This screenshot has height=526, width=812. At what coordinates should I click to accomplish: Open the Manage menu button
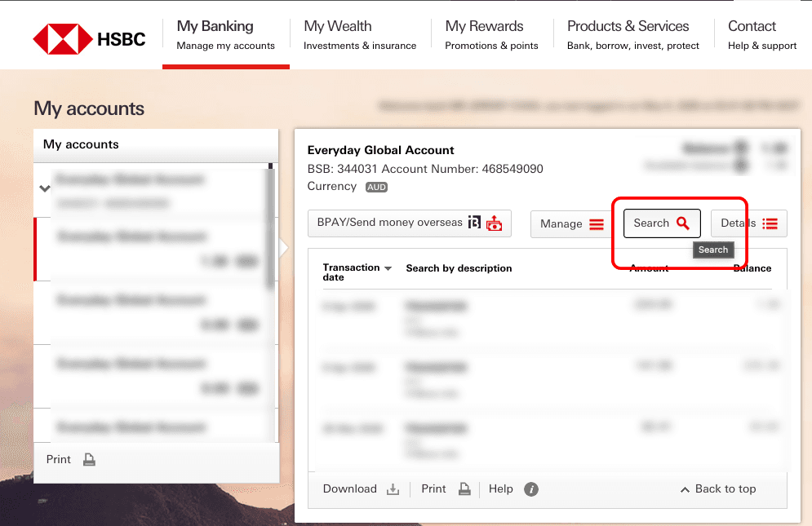572,223
